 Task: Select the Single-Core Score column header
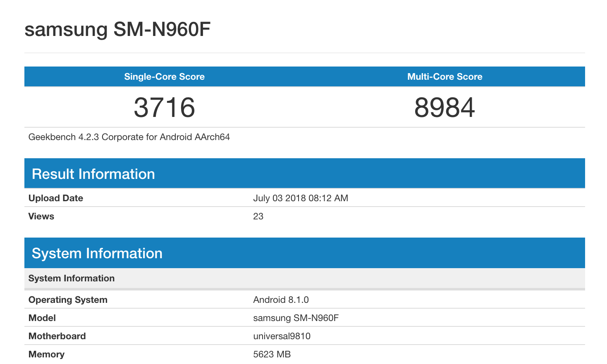pyautogui.click(x=164, y=76)
